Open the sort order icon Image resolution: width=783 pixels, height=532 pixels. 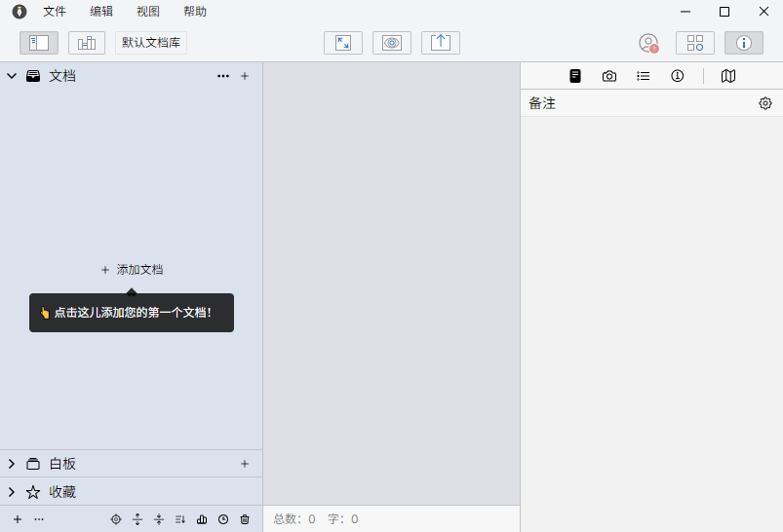(x=180, y=519)
